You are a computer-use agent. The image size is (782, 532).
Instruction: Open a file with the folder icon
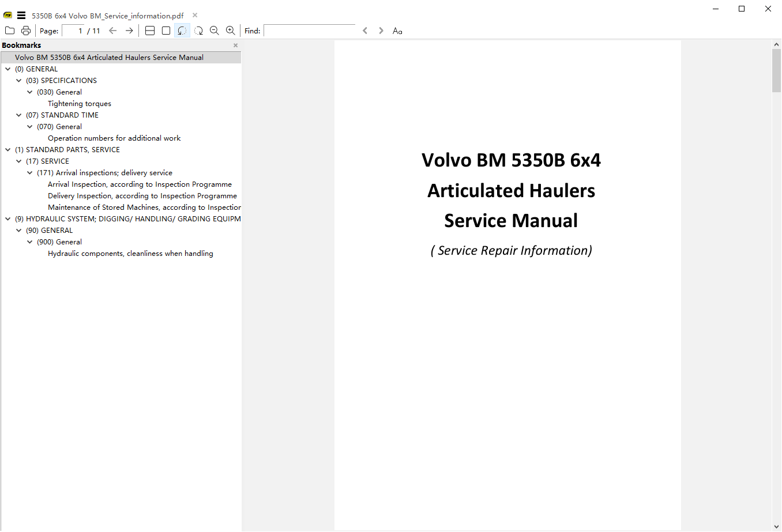click(x=10, y=31)
